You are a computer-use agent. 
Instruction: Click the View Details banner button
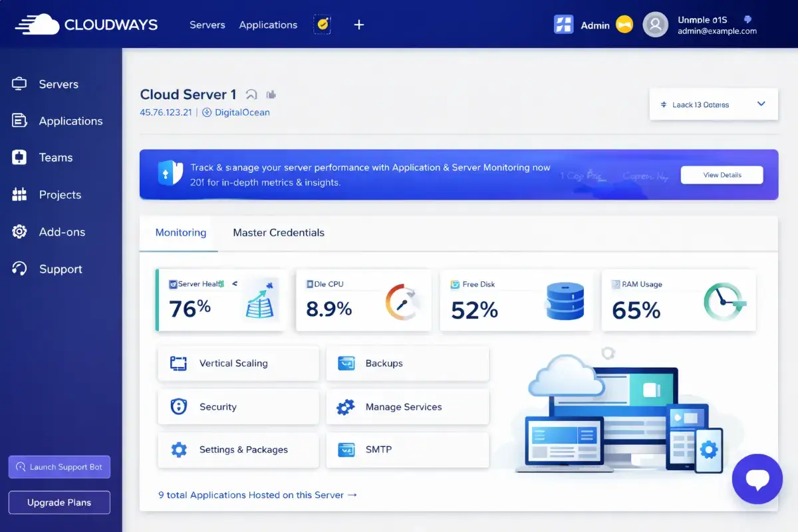(x=722, y=175)
